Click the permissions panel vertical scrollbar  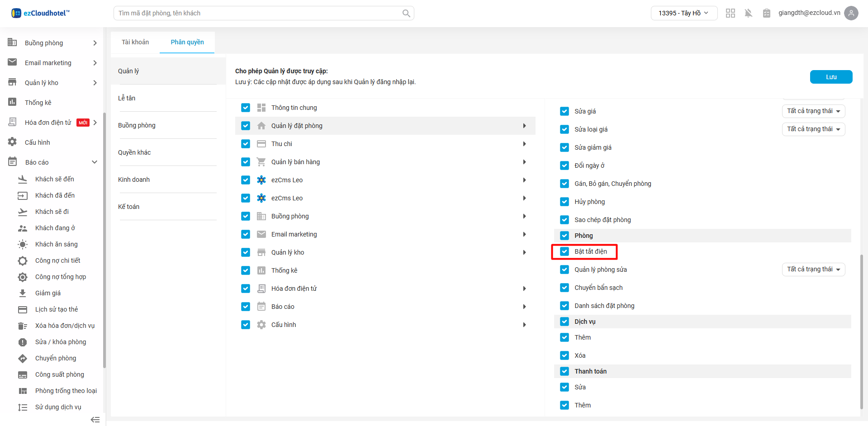(x=861, y=330)
